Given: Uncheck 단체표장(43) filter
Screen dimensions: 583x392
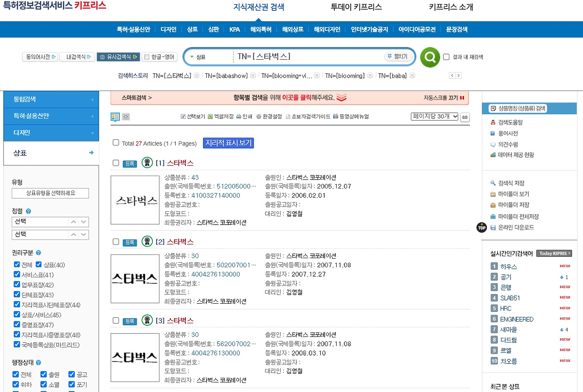Looking at the screenshot, I should 17,295.
